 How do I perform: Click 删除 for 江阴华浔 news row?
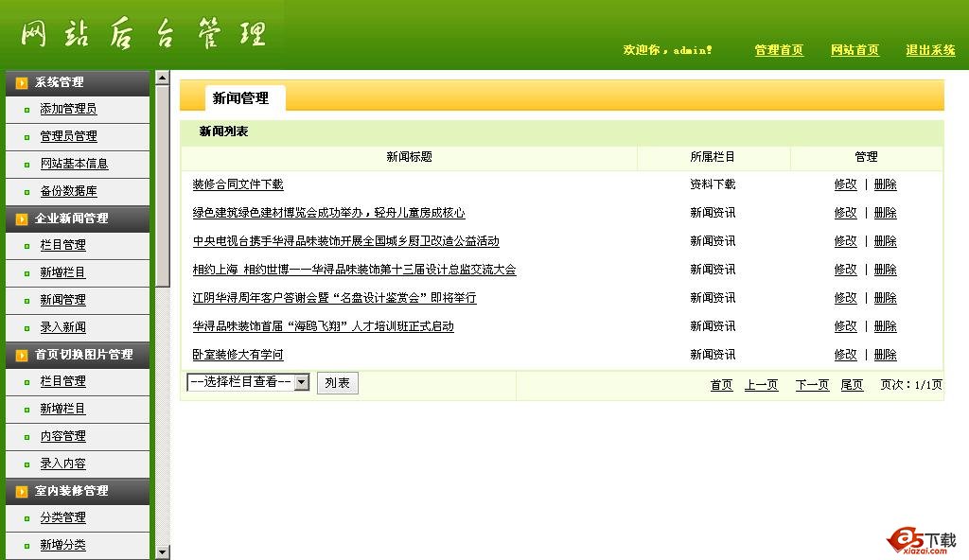885,298
